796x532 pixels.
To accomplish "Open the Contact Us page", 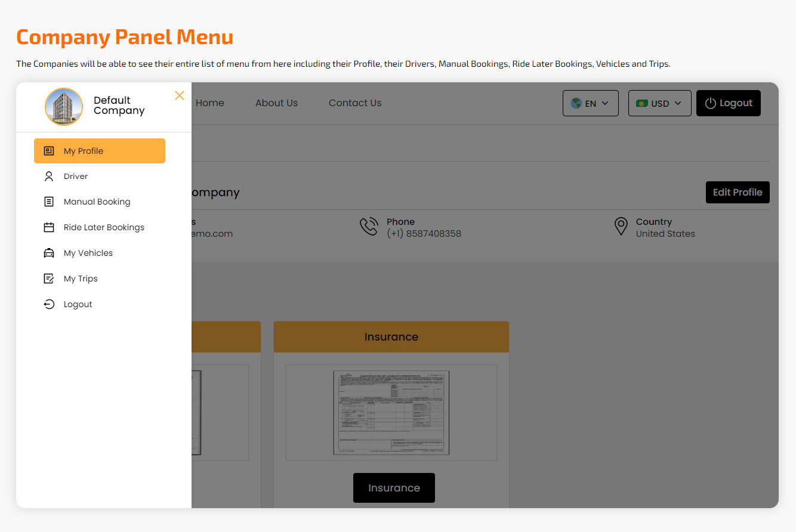I will click(x=355, y=103).
